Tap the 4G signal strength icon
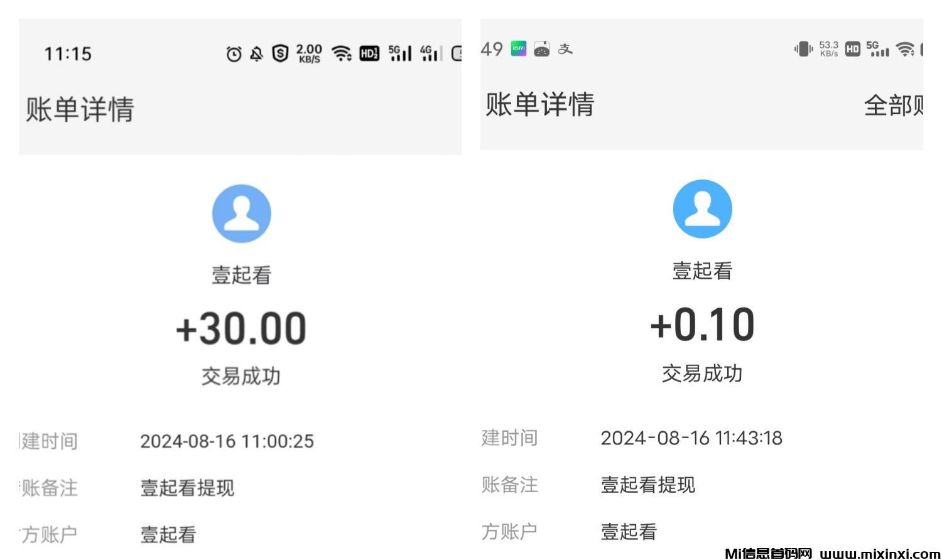The width and height of the screenshot is (942, 560). (431, 53)
